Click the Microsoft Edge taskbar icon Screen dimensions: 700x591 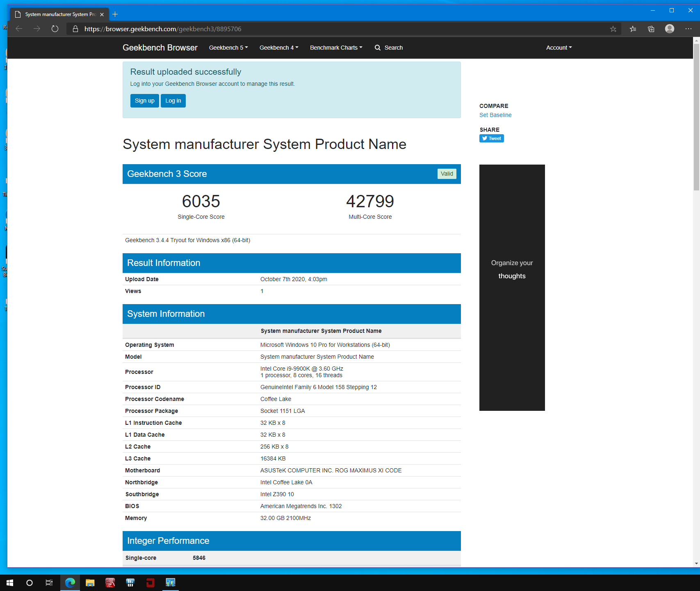[70, 583]
